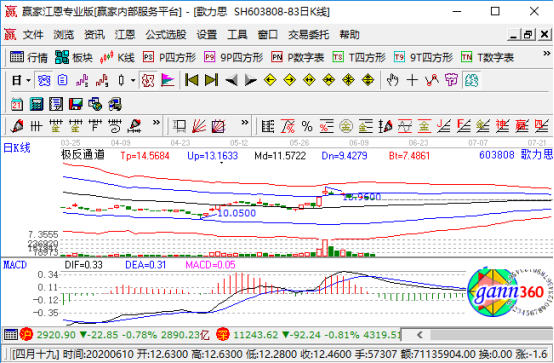Toggle the red 极 channel button

coord(148,80)
